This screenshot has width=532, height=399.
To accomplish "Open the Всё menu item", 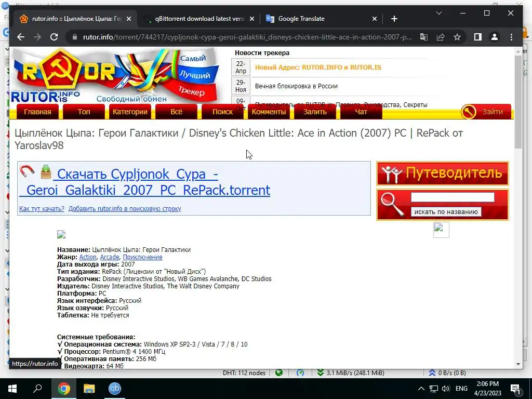I will (177, 112).
